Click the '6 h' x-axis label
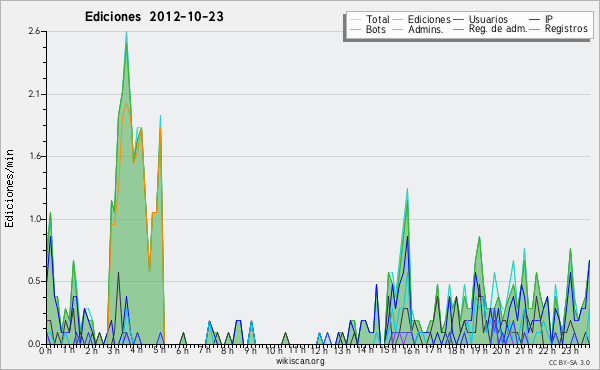 (182, 350)
